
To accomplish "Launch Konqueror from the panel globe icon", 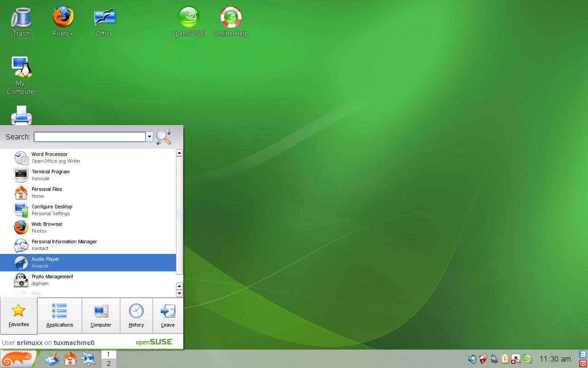I will (x=89, y=359).
